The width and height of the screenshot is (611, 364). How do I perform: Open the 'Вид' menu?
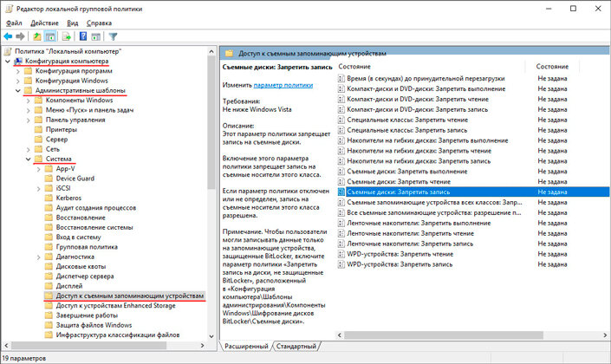[73, 23]
